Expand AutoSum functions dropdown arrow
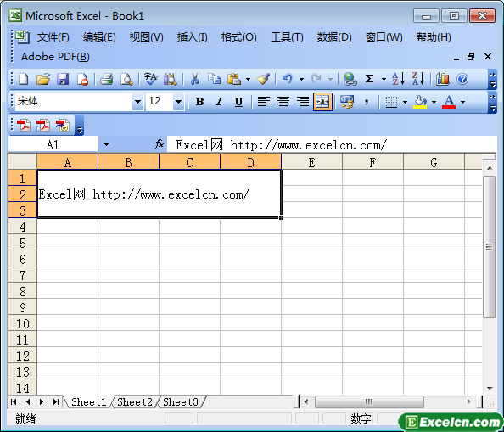The width and height of the screenshot is (504, 432). click(384, 79)
